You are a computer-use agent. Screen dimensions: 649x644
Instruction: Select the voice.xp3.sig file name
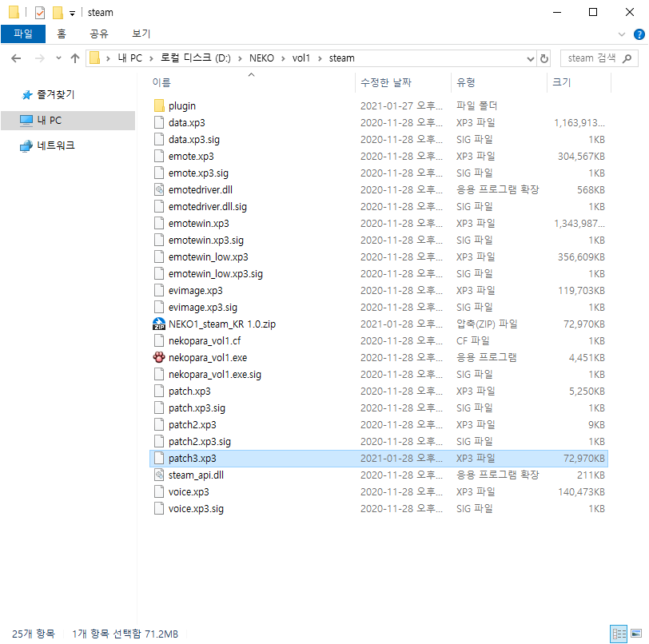point(196,508)
